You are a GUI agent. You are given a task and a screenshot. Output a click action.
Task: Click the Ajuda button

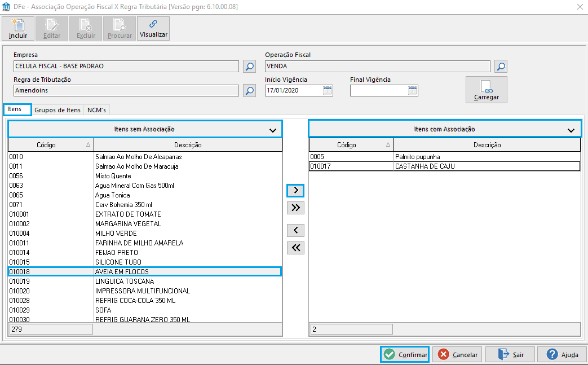tap(562, 354)
